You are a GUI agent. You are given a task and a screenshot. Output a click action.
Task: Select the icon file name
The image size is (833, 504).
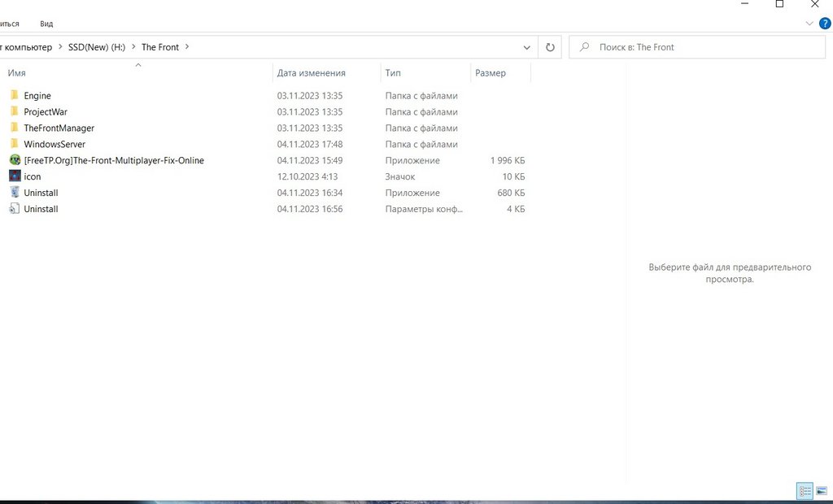point(32,176)
